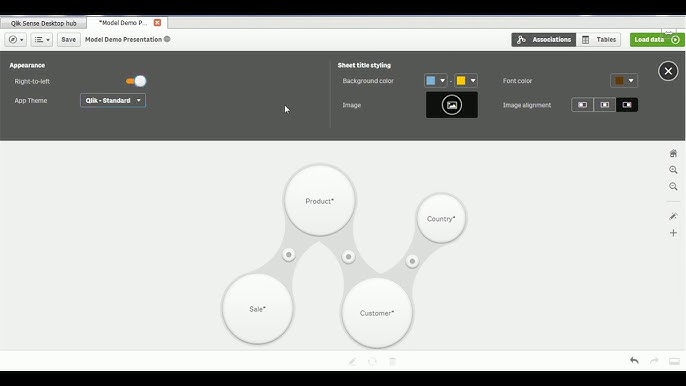Select the Sale table bubble

pyautogui.click(x=257, y=309)
